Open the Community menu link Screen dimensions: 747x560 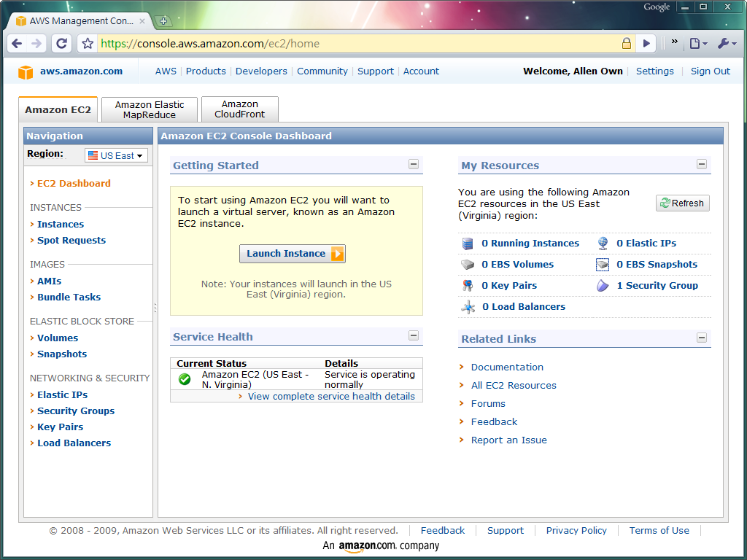[322, 71]
